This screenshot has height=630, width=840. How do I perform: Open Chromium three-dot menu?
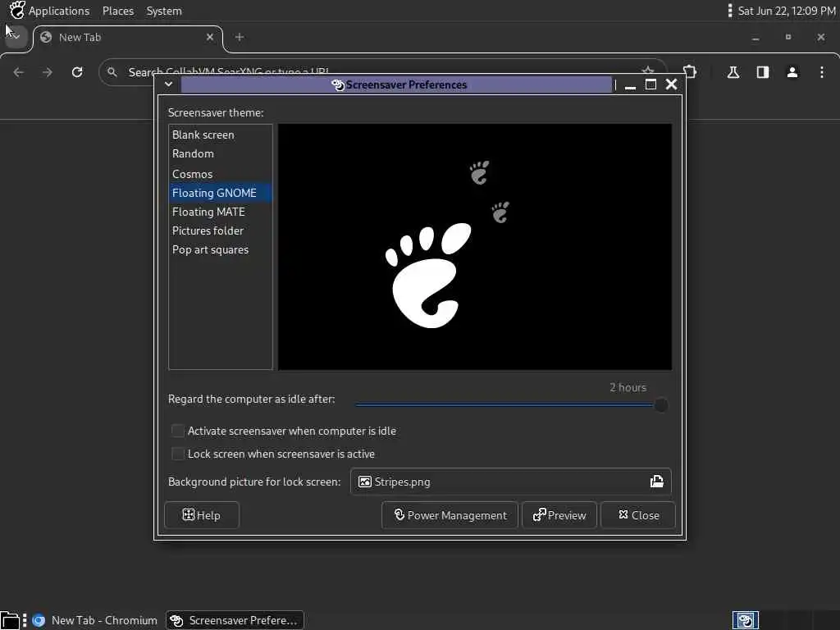(x=822, y=72)
